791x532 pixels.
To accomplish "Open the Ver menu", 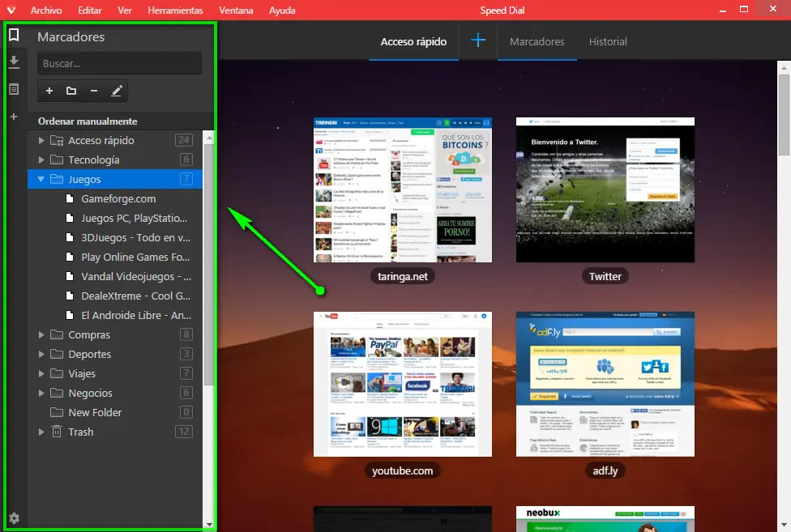I will [x=125, y=10].
